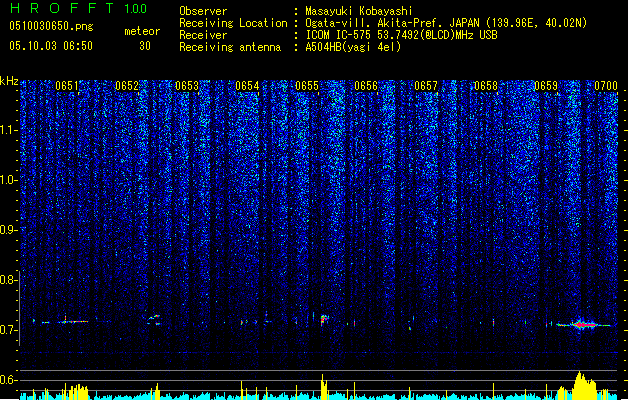629x400 pixels.
Task: Click the Receiving antenna label
Action: pos(230,47)
